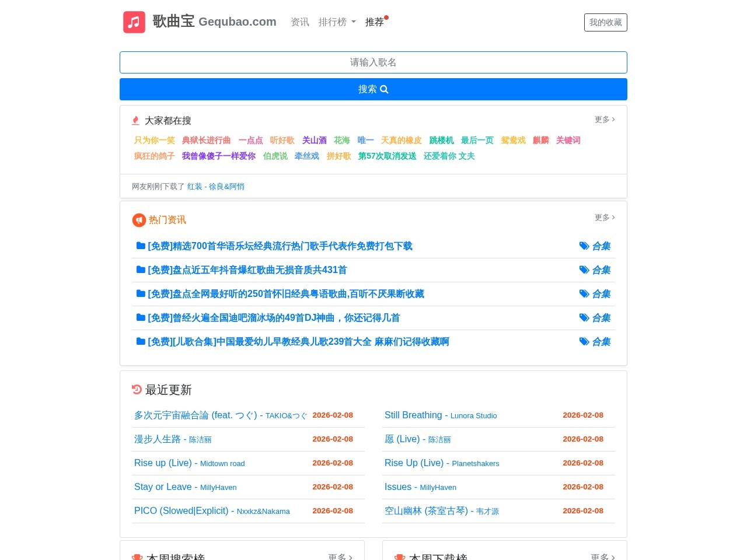Open the 儿歌合集239首 article link
The image size is (747, 560).
coord(298,342)
